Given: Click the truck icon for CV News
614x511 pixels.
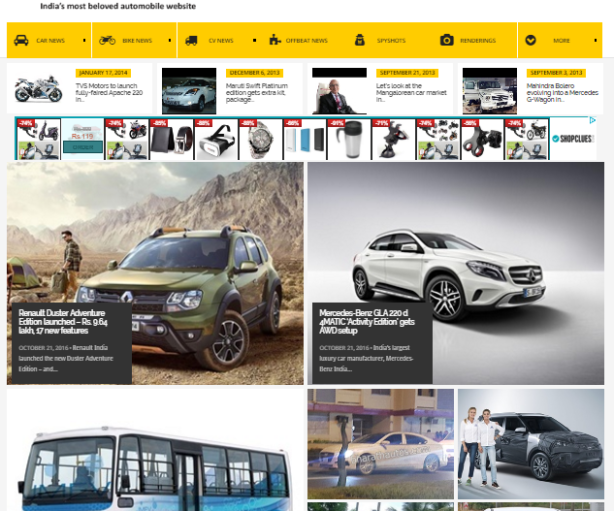Looking at the screenshot, I should click(192, 40).
